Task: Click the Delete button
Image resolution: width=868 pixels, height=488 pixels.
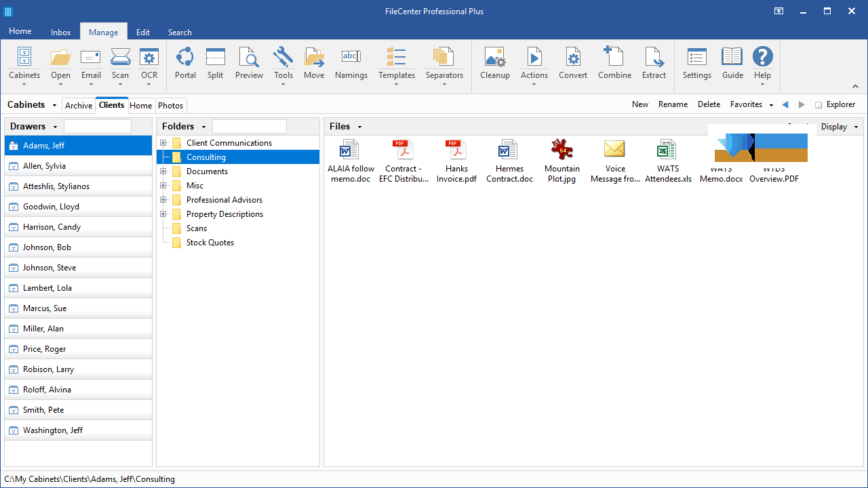Action: [709, 104]
